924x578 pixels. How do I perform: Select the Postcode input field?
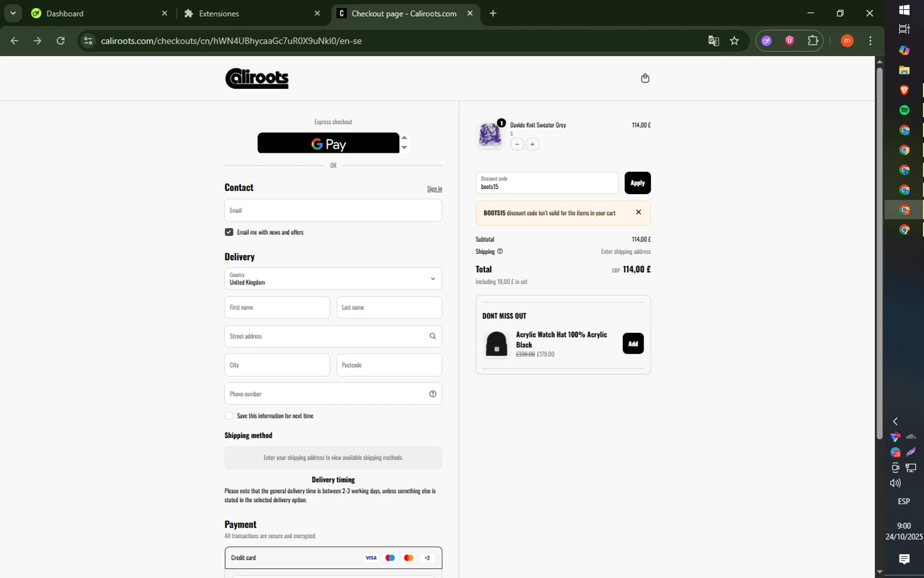point(389,365)
